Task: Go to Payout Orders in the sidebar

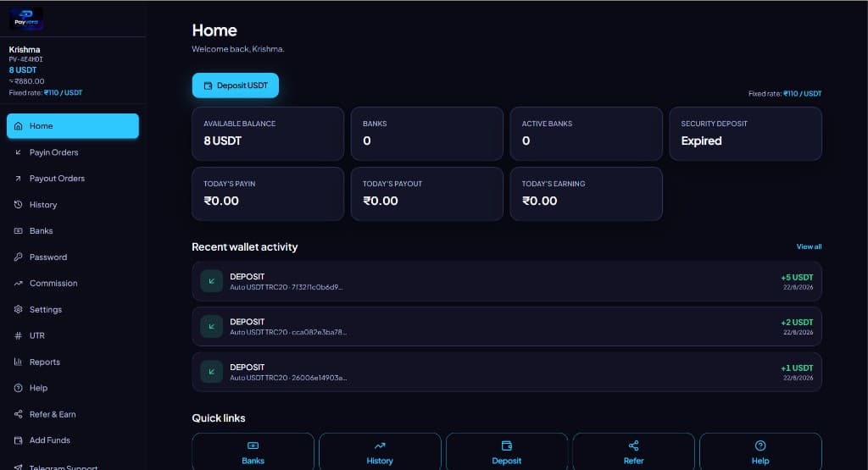Action: [x=73, y=179]
